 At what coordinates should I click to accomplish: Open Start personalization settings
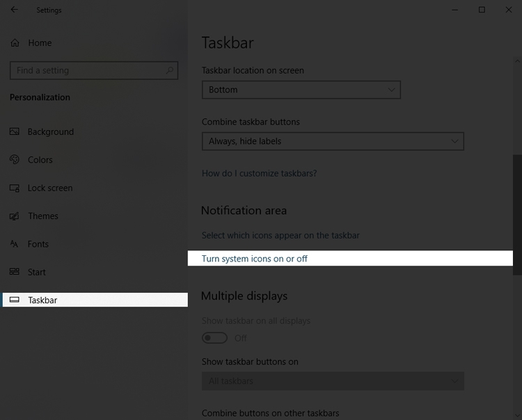click(37, 273)
